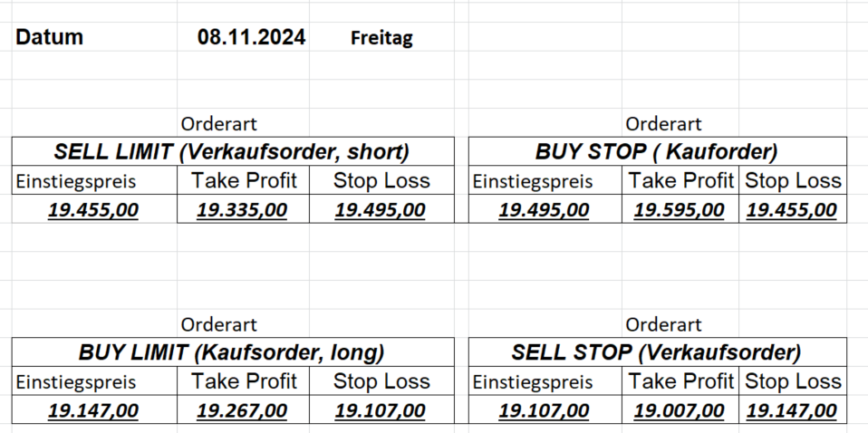Click the SELL STOP Einstiegspreis value 19.107,00
Image resolution: width=868 pixels, height=433 pixels.
[x=545, y=411]
